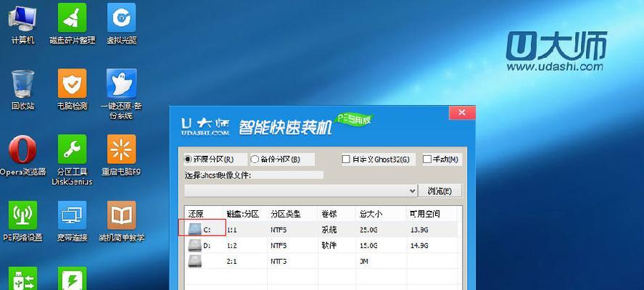
Task: Click the 13.9G free space value
Action: pos(419,230)
